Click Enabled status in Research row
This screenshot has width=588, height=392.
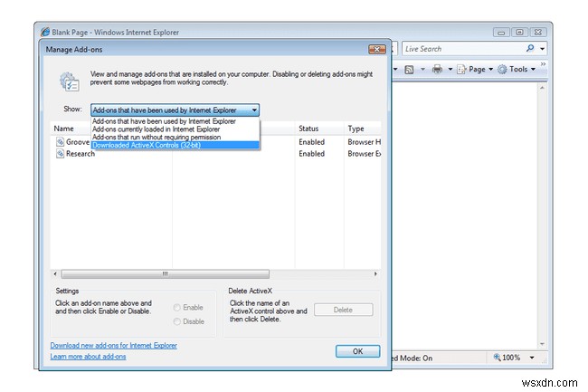click(x=311, y=153)
